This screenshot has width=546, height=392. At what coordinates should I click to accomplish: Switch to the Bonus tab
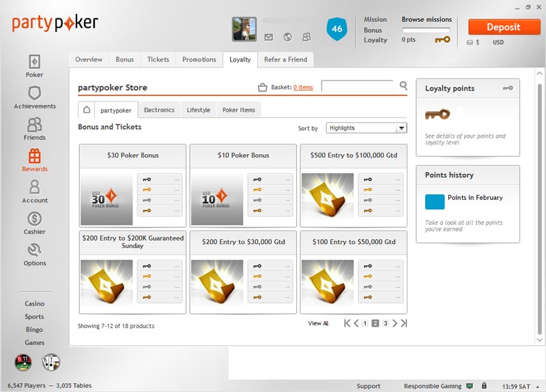pos(125,59)
